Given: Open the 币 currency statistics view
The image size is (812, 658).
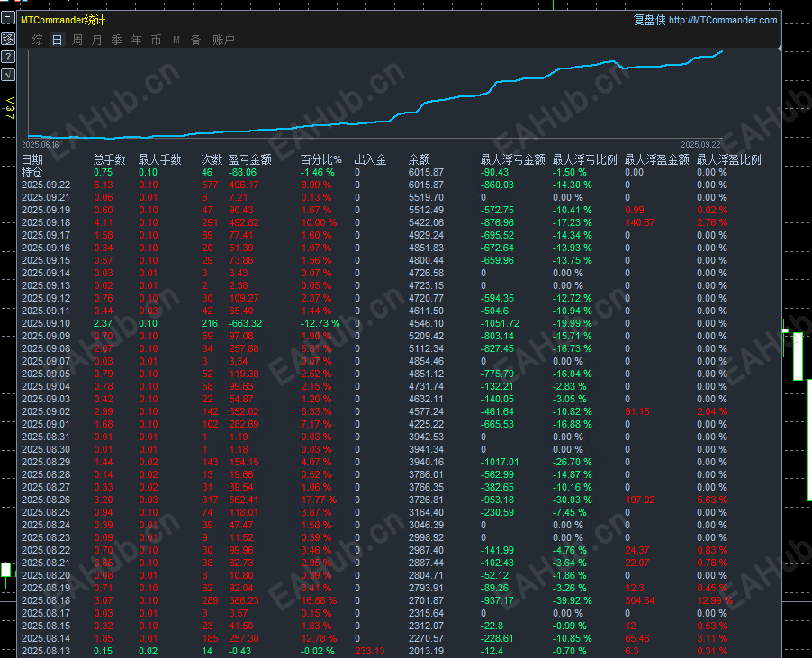Looking at the screenshot, I should pyautogui.click(x=157, y=40).
